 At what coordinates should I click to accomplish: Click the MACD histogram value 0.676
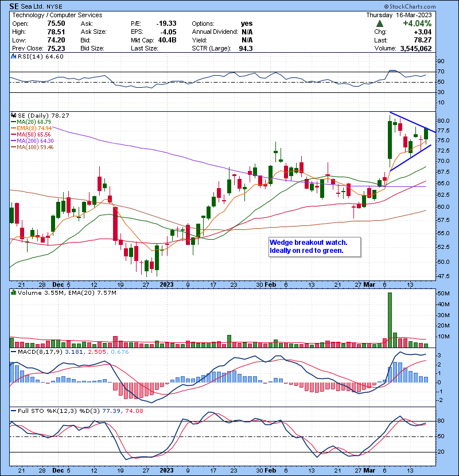120,352
